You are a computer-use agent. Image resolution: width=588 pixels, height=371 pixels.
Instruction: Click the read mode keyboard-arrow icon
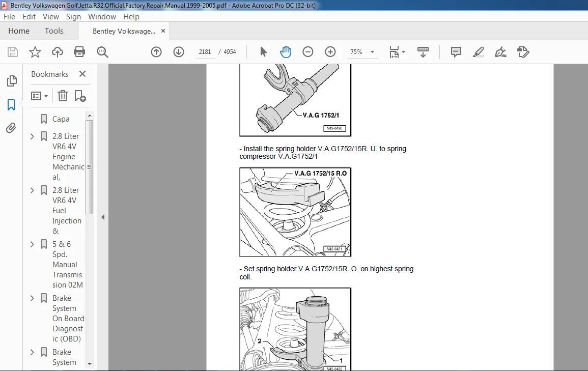click(423, 52)
